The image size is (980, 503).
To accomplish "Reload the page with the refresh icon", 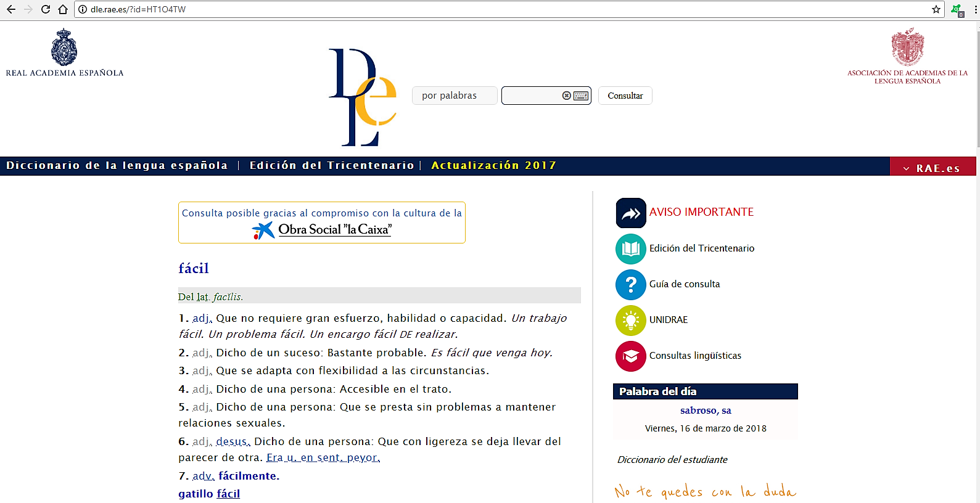I will pos(46,9).
